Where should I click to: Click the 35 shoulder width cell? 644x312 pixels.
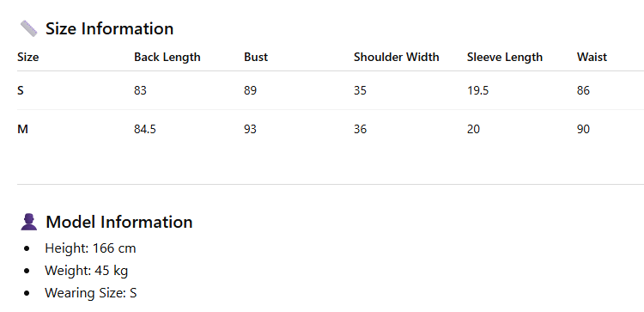tap(360, 90)
